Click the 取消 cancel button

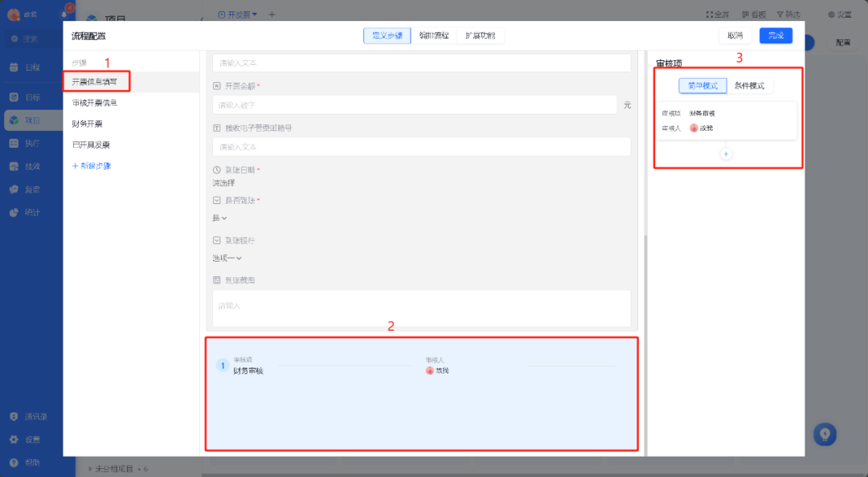click(x=735, y=35)
